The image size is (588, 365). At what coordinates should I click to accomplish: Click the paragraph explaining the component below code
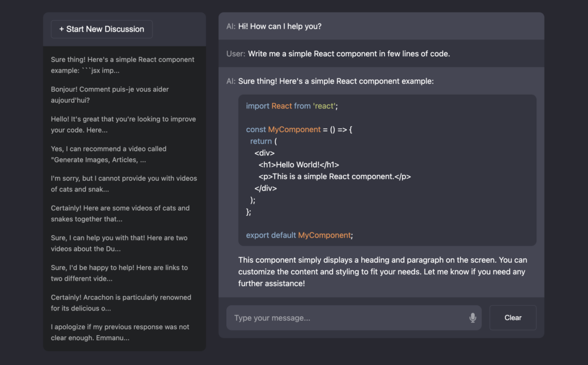(x=382, y=271)
